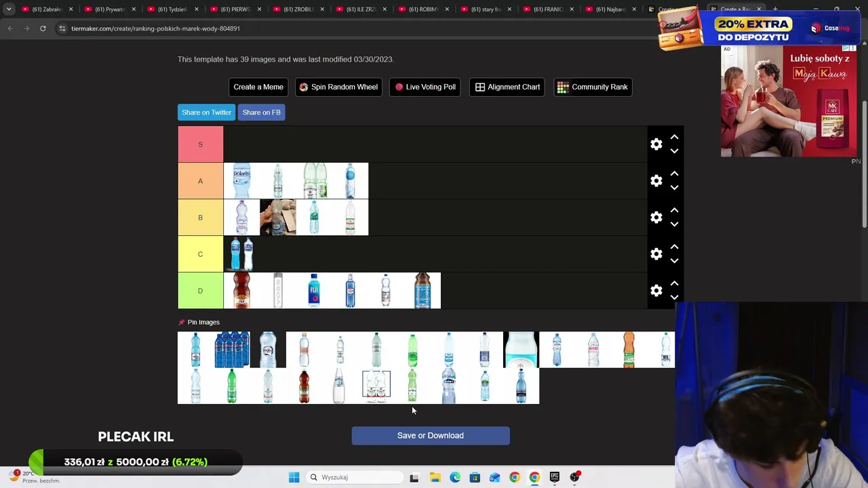Move tier A row down

point(674,188)
